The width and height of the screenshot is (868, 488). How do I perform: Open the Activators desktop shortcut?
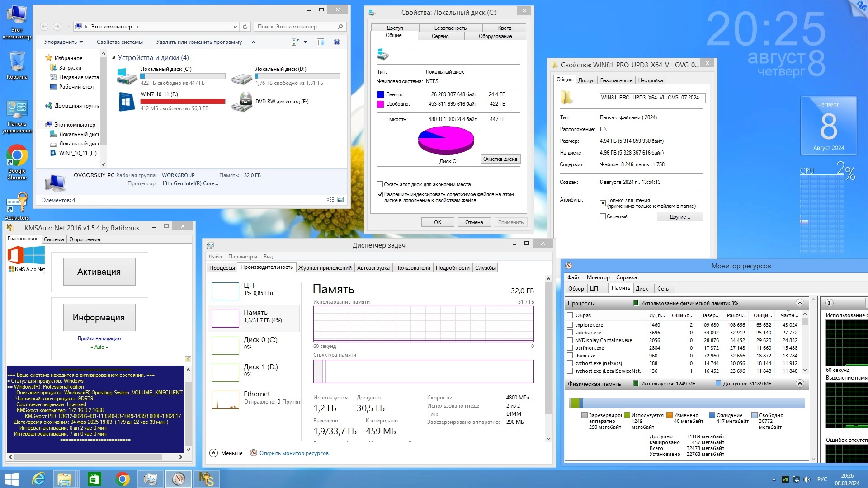tap(17, 203)
